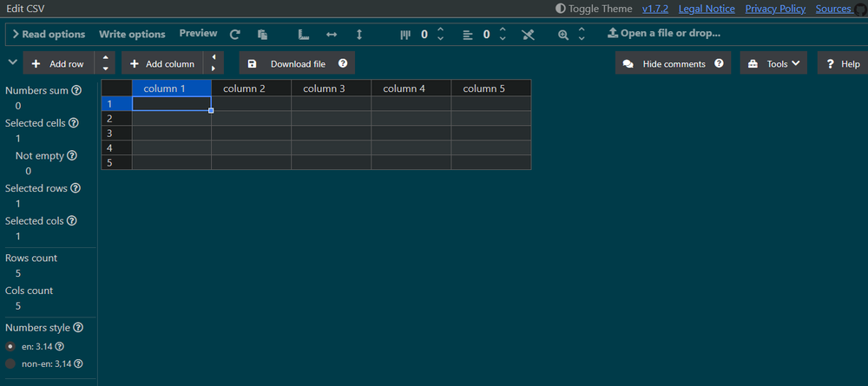Increase the fixed rows count
Screen dimensions: 868x386
point(503,29)
